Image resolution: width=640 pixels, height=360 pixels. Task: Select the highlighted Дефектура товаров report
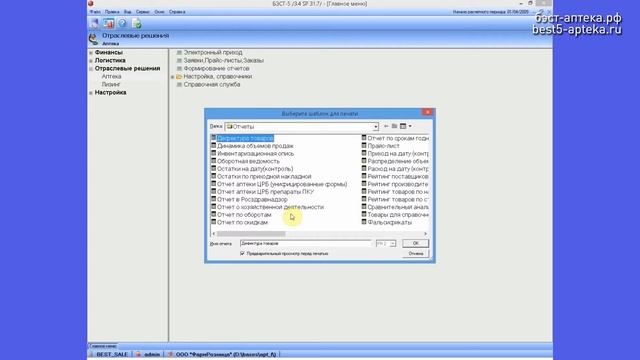click(245, 138)
